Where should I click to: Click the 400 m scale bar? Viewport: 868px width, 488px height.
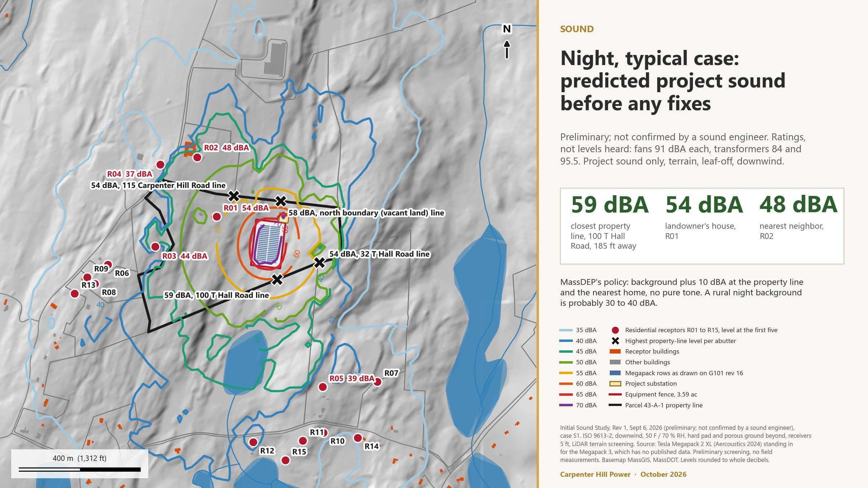pos(80,470)
